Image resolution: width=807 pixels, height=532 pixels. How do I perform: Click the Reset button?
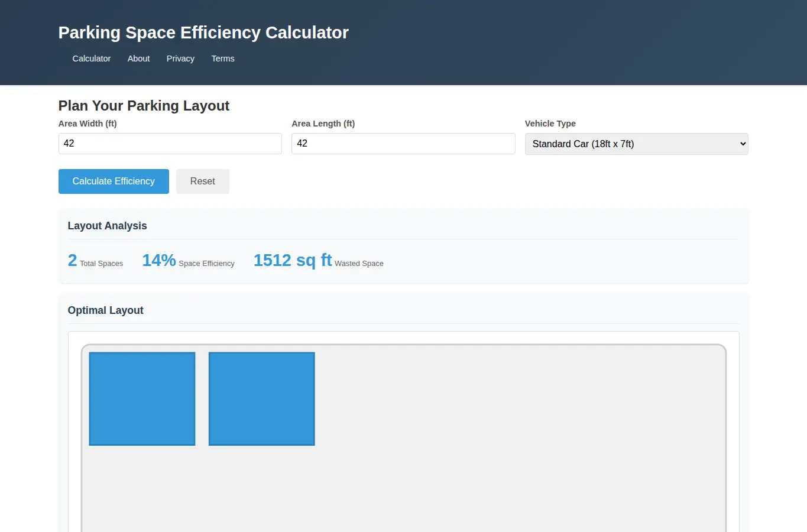tap(203, 181)
